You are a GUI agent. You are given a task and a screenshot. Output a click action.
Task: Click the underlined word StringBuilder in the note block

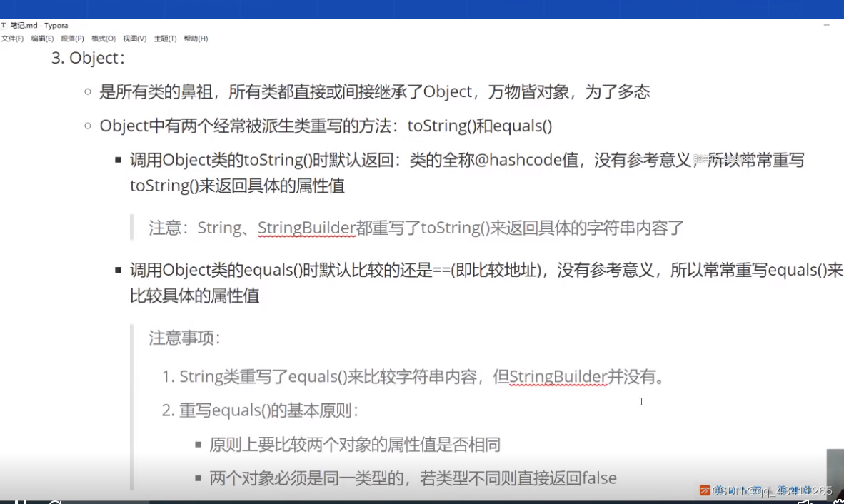click(x=307, y=228)
